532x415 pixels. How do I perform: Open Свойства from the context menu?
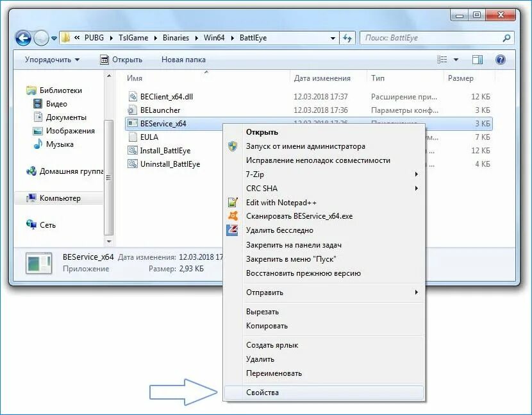(x=324, y=393)
